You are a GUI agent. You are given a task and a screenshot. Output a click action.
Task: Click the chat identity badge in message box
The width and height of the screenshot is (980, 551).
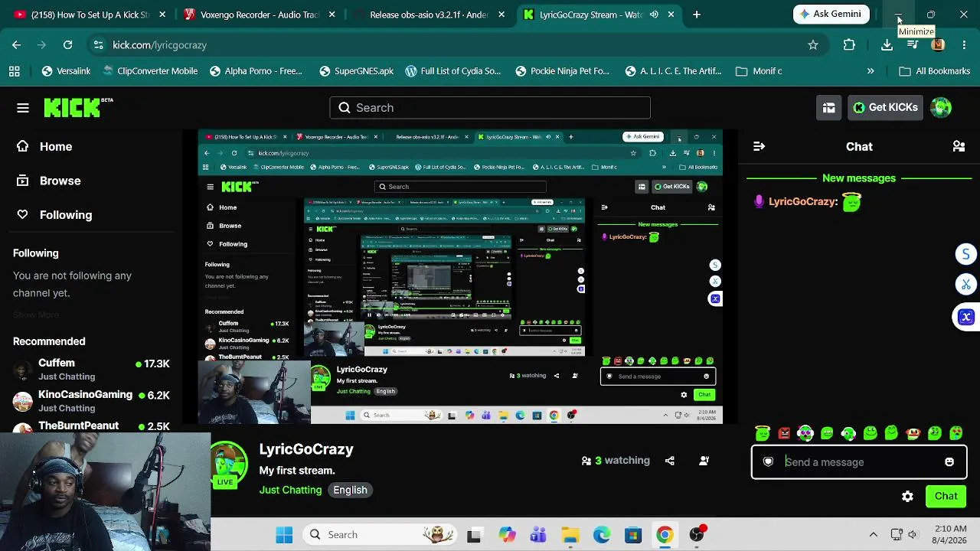click(x=768, y=462)
